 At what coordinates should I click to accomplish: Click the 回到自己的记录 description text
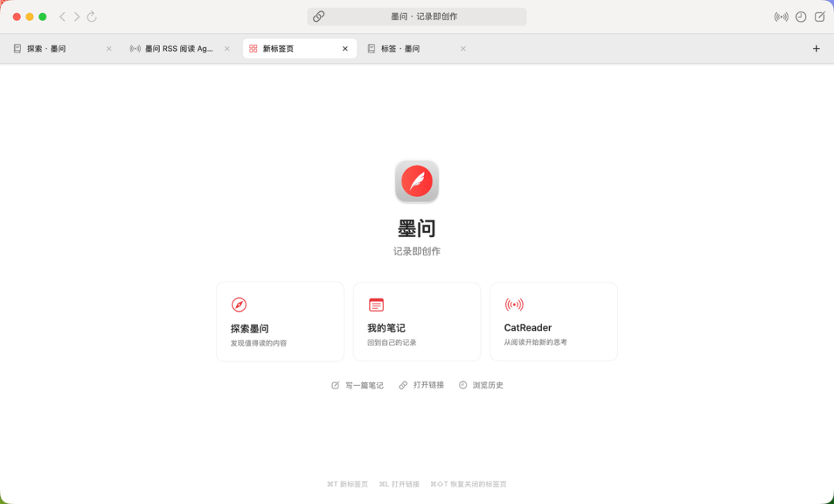click(392, 343)
